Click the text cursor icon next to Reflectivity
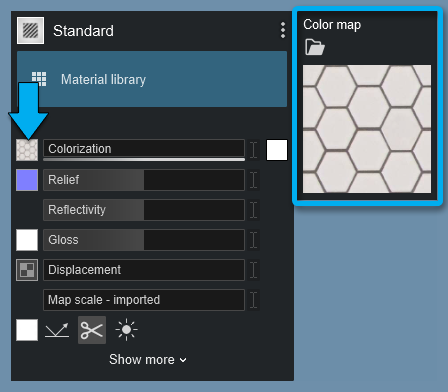Image resolution: width=448 pixels, height=392 pixels. [x=254, y=210]
